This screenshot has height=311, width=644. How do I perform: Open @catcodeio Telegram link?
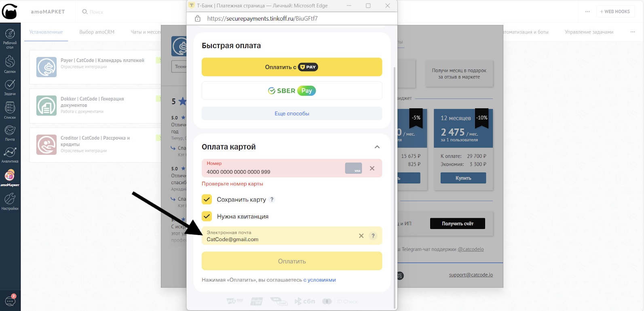[471, 249]
